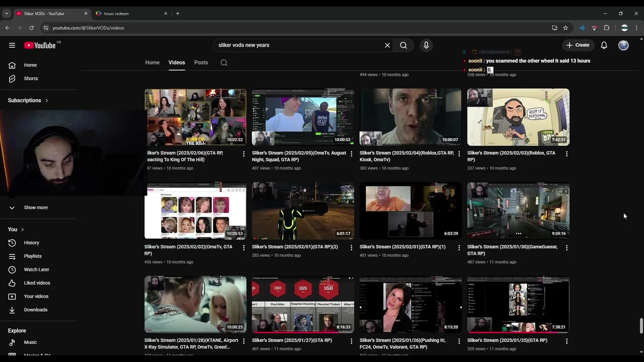
Task: Start voice search with microphone icon
Action: (x=426, y=45)
